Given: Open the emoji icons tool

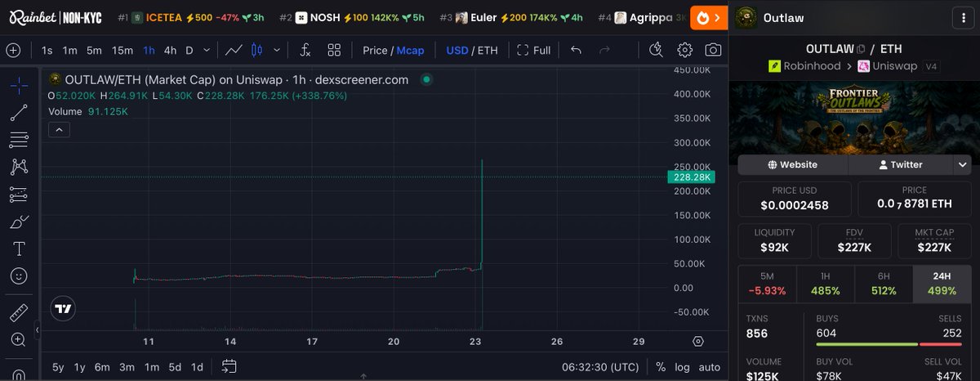Looking at the screenshot, I should point(19,276).
